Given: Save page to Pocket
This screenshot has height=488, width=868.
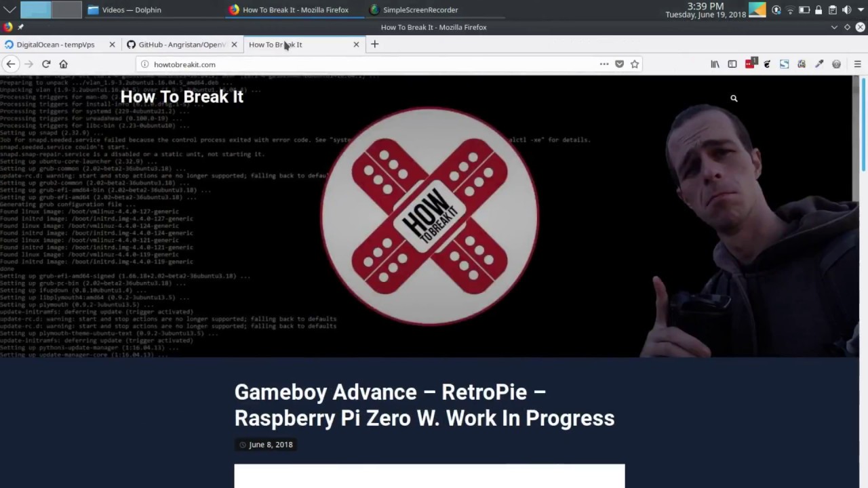Looking at the screenshot, I should coord(619,64).
